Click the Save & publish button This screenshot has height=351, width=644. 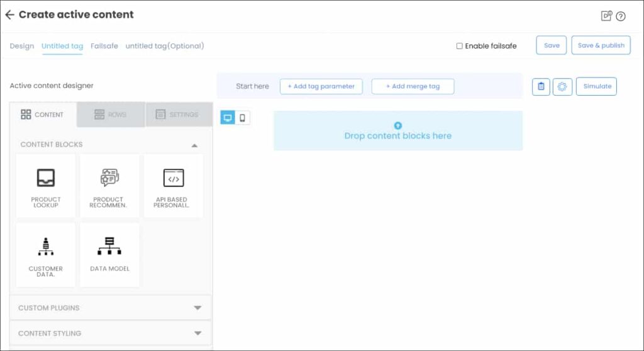601,45
